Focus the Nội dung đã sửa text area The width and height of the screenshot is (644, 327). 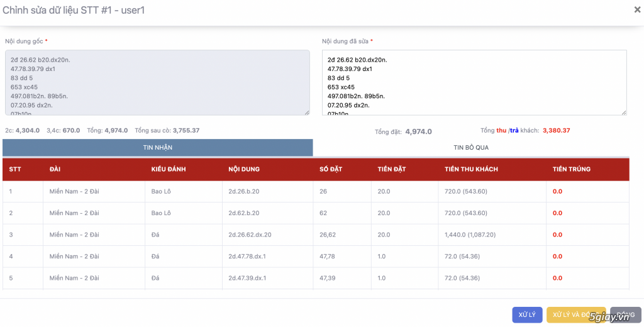[474, 82]
